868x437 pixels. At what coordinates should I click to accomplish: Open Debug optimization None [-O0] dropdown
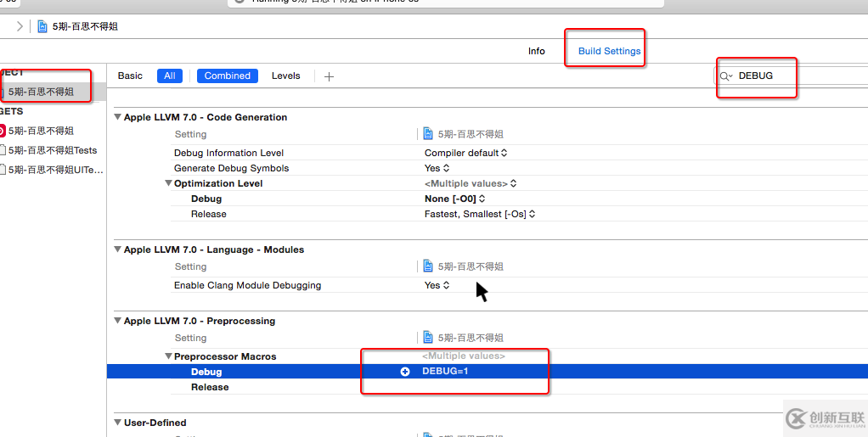pyautogui.click(x=454, y=199)
